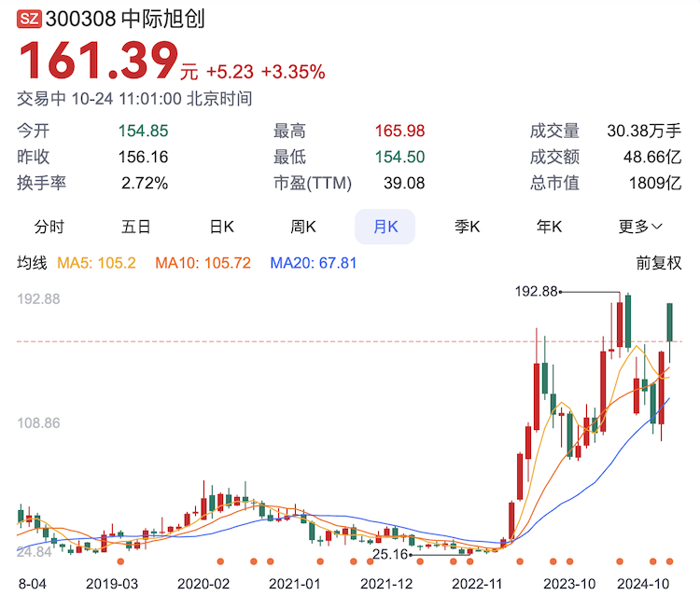Click the 成交额 value 48.66亿
This screenshot has width=700, height=609.
[652, 157]
